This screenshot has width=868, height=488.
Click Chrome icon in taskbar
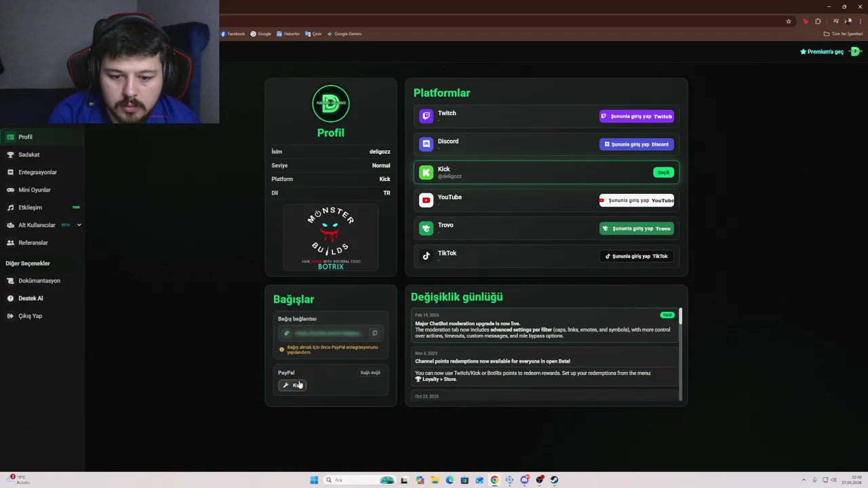[x=494, y=480]
